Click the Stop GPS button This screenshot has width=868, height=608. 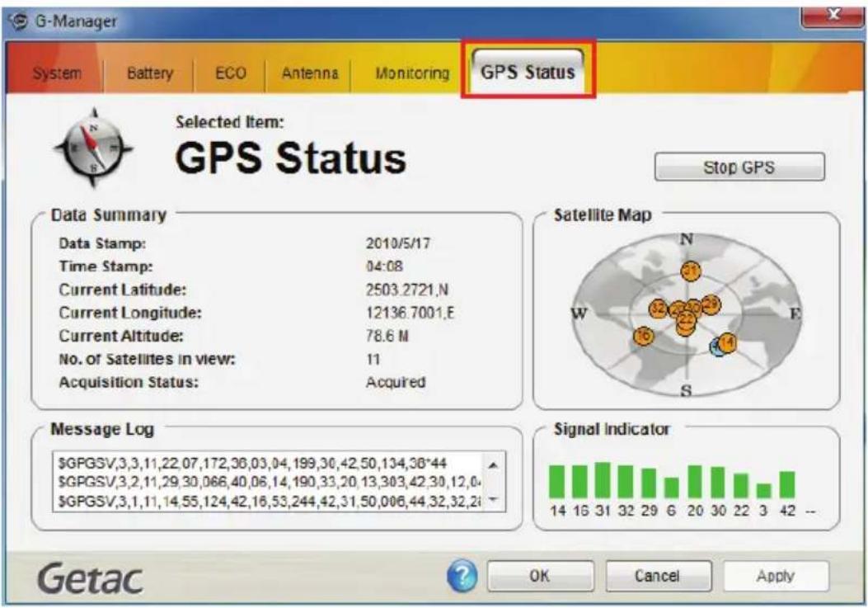tap(739, 167)
